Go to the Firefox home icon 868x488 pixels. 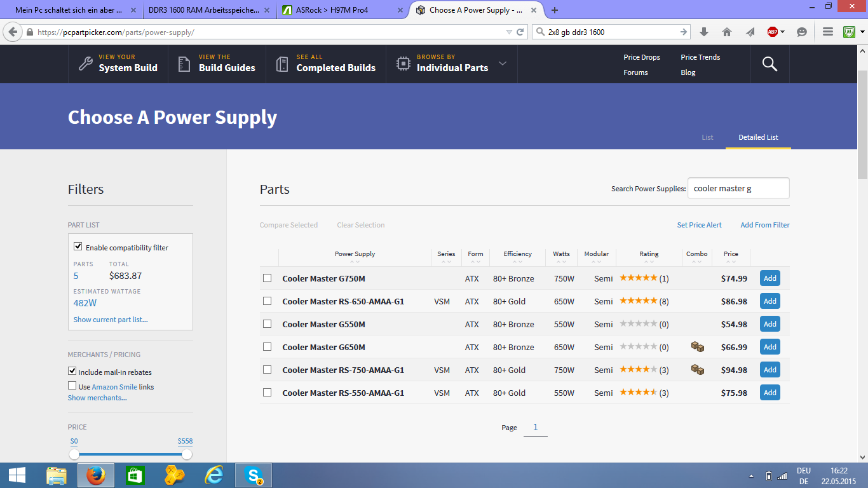(727, 32)
